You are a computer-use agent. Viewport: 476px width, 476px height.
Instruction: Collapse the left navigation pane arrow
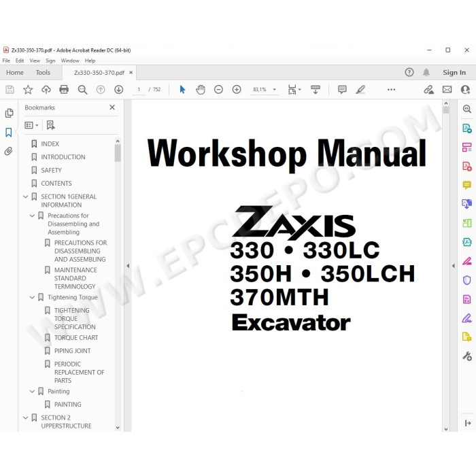tap(128, 266)
